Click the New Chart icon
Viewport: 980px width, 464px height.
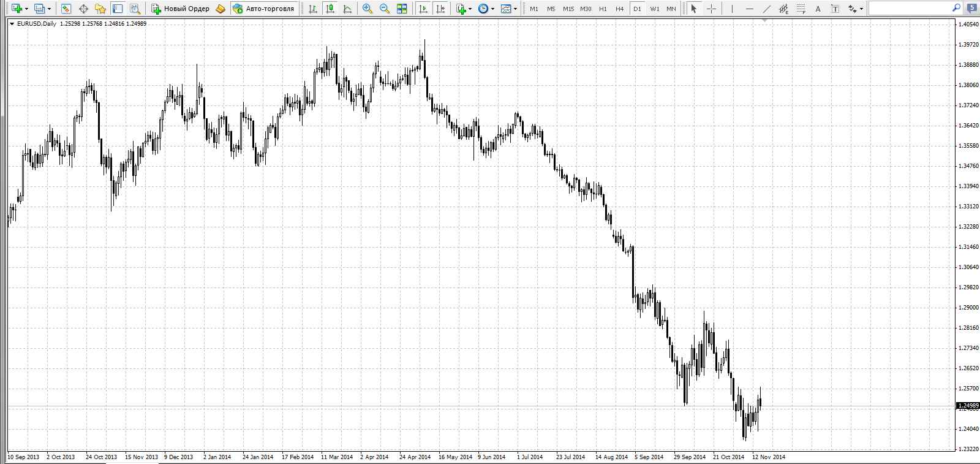(17, 9)
